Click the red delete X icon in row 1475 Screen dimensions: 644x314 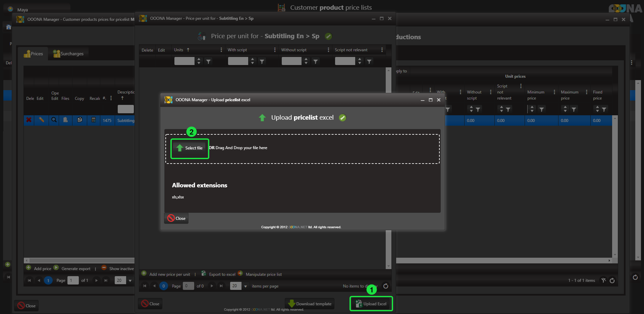(x=29, y=120)
